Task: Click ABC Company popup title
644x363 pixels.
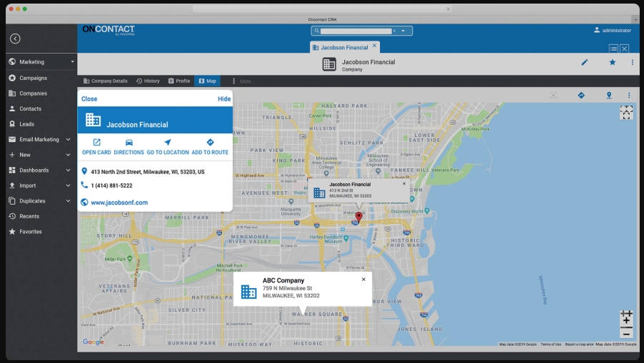Action: coord(283,280)
